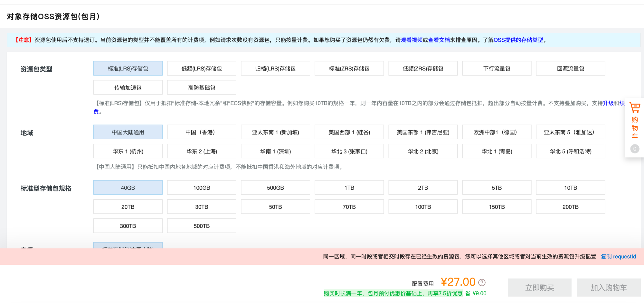Choose region 亚太东南 5（雅加达）
Image resolution: width=644 pixels, height=303 pixels.
coord(570,132)
